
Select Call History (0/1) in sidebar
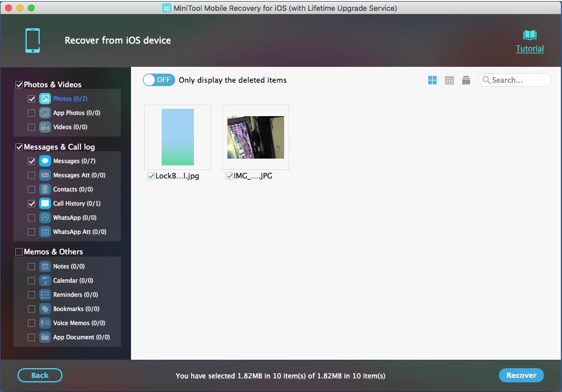(x=77, y=203)
